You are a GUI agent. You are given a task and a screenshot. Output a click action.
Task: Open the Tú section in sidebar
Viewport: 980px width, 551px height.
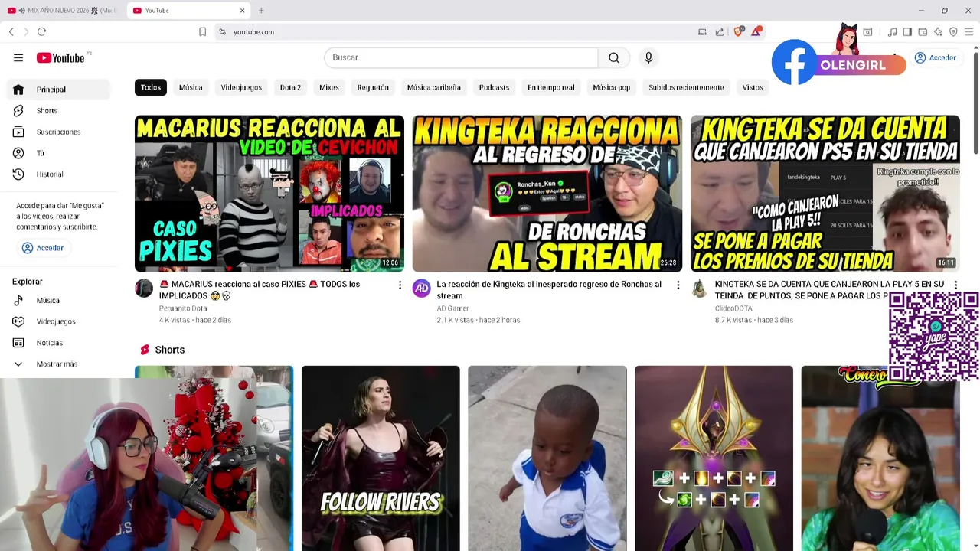58,153
